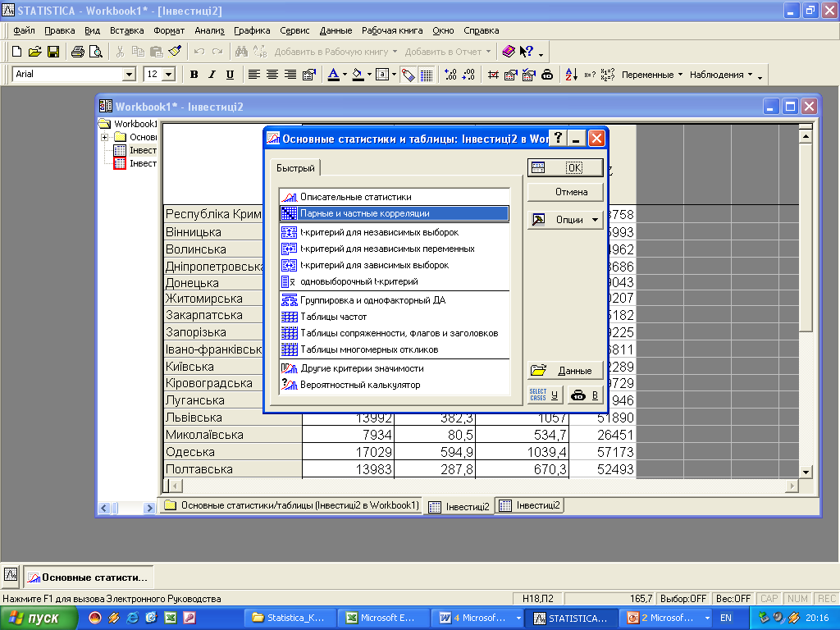Screen dimensions: 840x630
Task: Switch to Microsoft Excel taskbar button
Action: (382, 618)
